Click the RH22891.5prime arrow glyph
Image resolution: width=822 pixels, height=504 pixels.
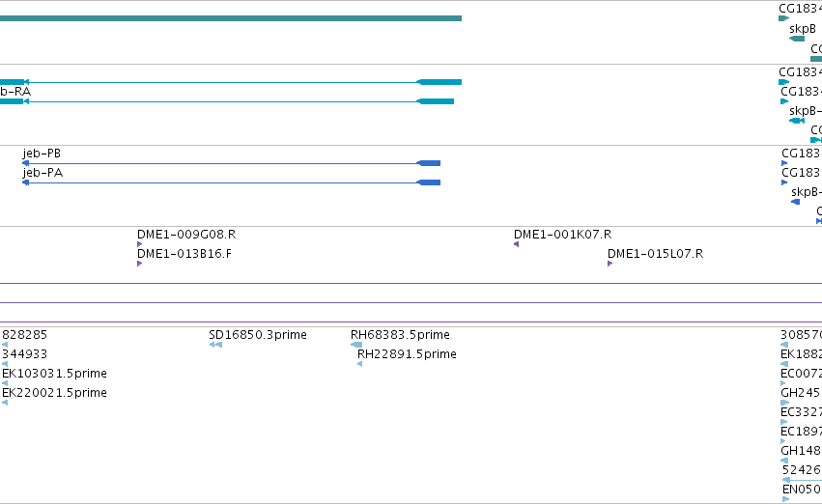click(359, 364)
